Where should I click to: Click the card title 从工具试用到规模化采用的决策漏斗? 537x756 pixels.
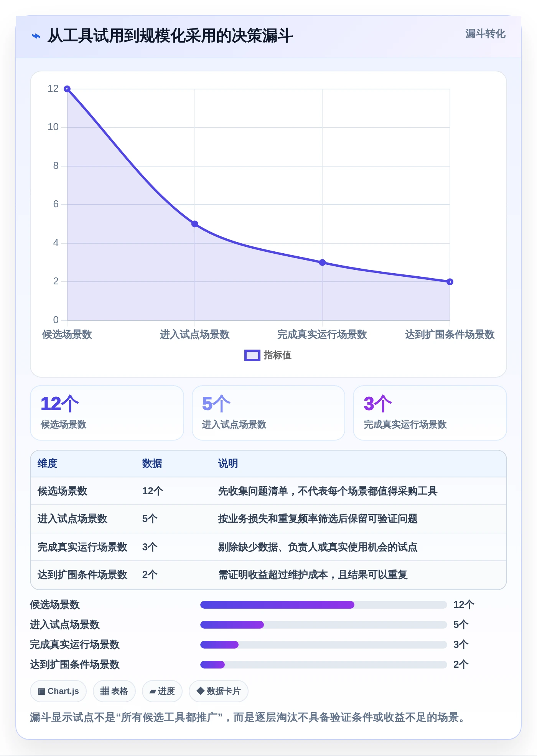[x=170, y=36]
